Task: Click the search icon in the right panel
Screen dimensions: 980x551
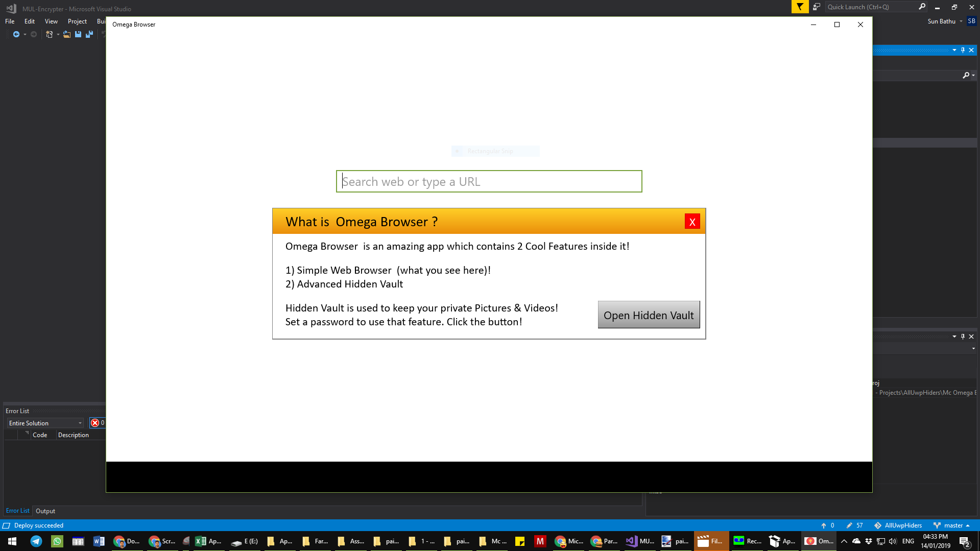Action: [x=966, y=75]
